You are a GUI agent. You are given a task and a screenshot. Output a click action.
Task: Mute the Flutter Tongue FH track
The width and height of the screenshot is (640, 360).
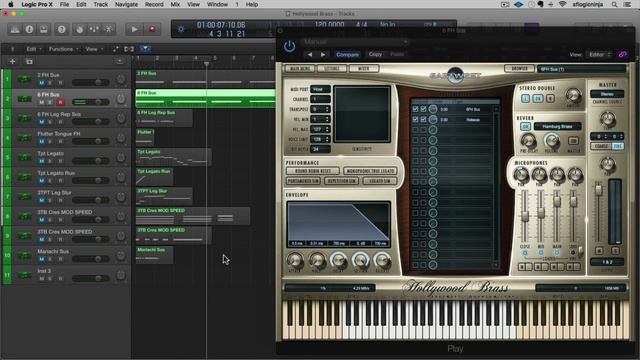coord(42,142)
